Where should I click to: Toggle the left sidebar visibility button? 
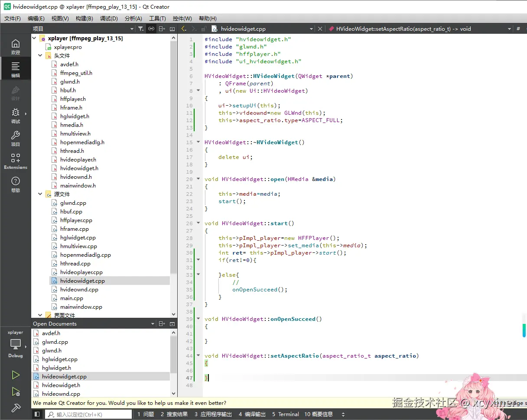[x=37, y=414]
